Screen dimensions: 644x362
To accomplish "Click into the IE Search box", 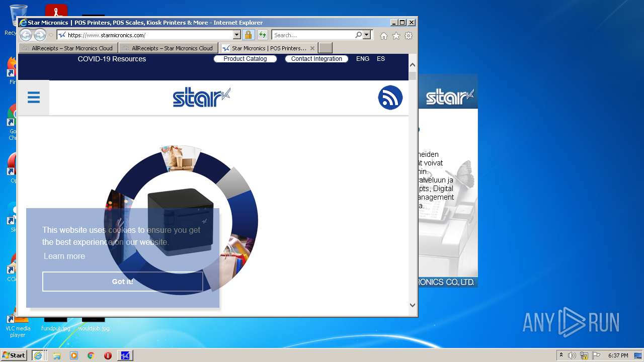I will tap(313, 35).
